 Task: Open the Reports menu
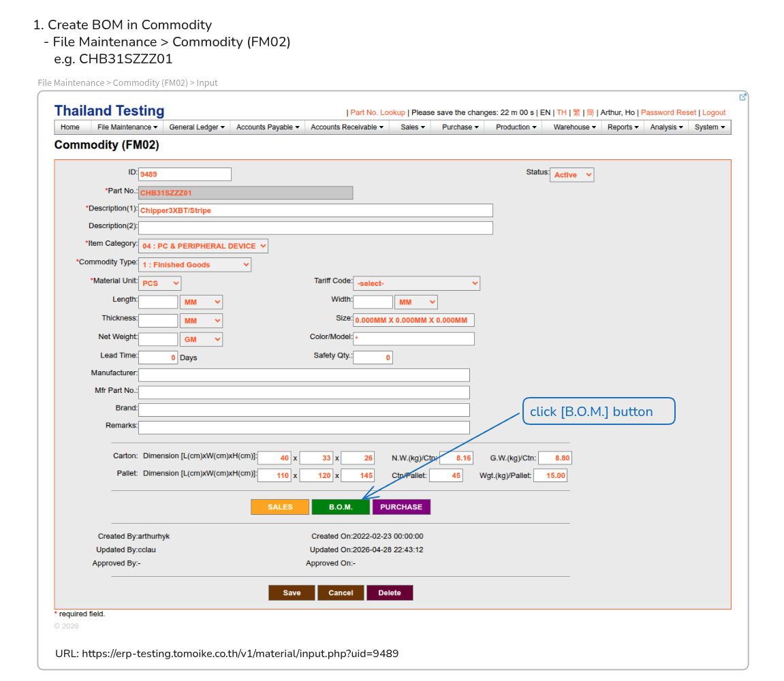623,127
